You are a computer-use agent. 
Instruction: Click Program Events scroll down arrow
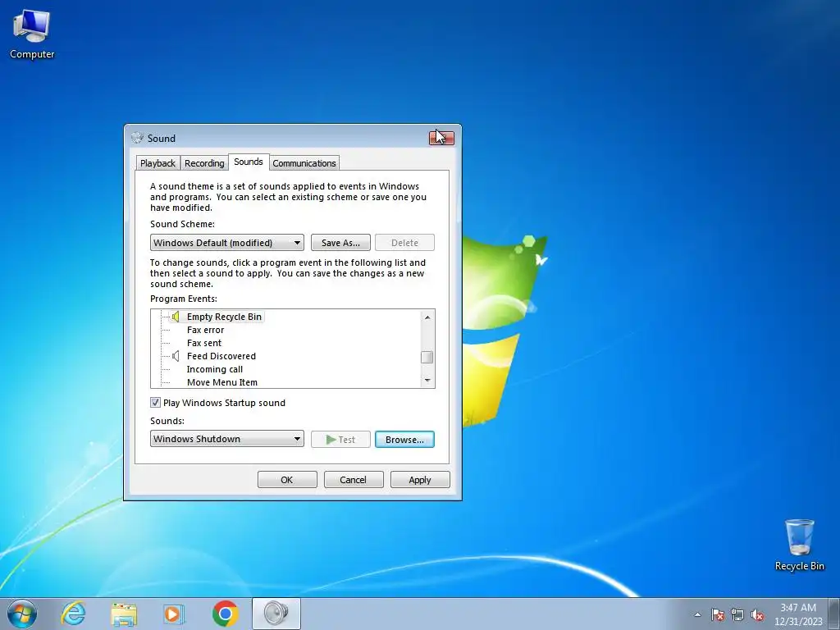(427, 381)
